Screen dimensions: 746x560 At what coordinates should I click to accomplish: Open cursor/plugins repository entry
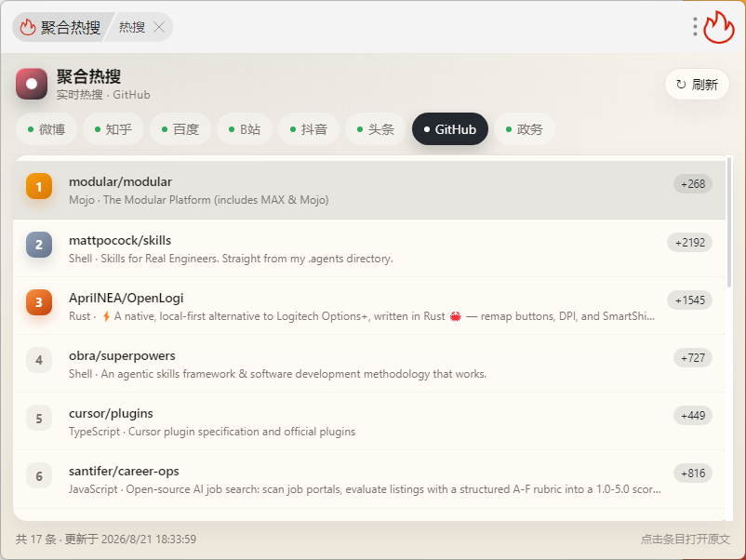point(369,421)
